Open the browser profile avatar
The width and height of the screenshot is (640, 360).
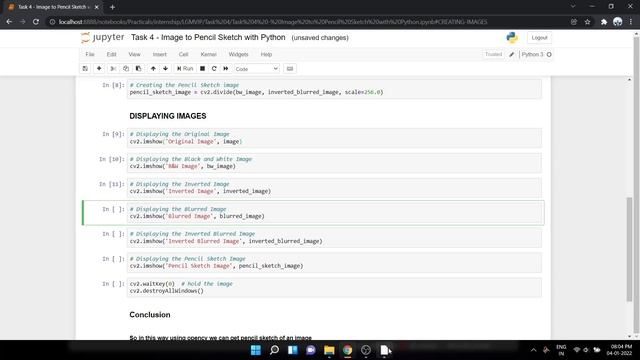pyautogui.click(x=618, y=22)
